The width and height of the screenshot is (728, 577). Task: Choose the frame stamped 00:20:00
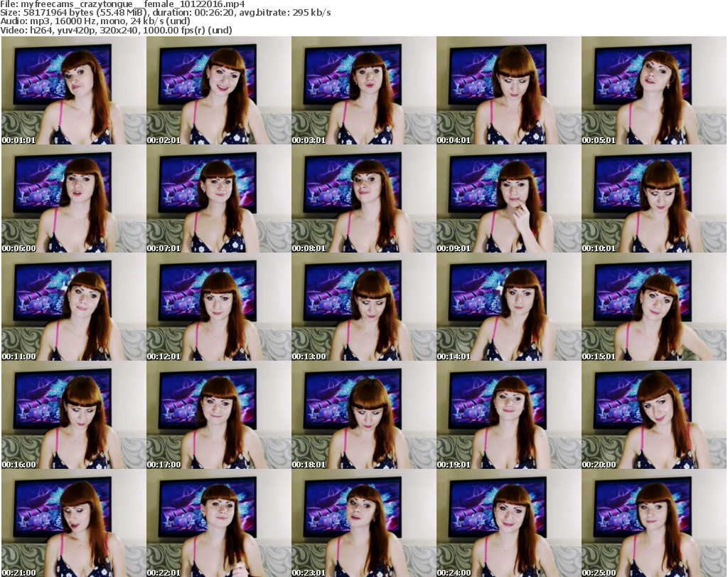(654, 415)
